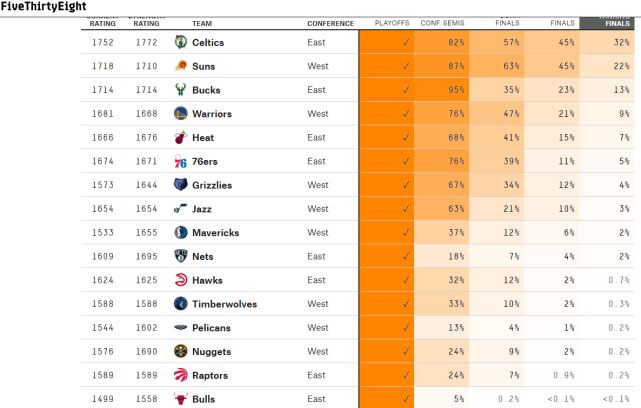This screenshot has height=408, width=641.
Task: Sort by Conf. Semis column header
Action: pyautogui.click(x=442, y=23)
